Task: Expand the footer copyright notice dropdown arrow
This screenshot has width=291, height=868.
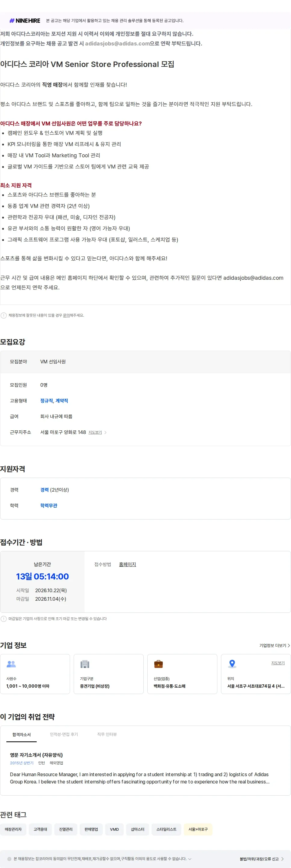Action: coord(189,859)
